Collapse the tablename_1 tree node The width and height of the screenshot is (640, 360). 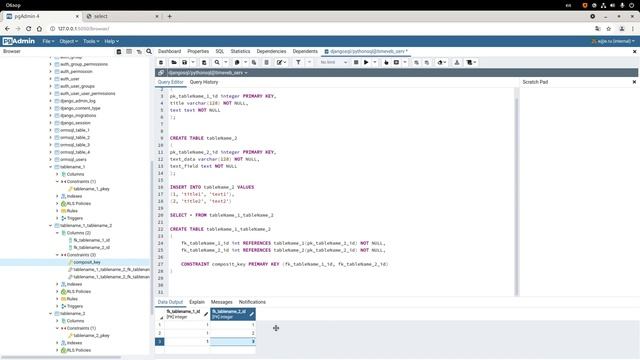[x=51, y=167]
